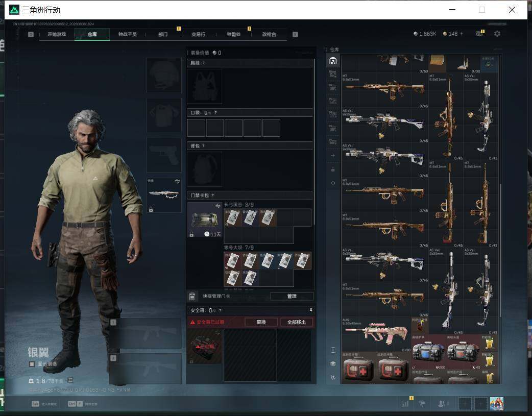This screenshot has width=532, height=416.
Task: Select the chest rig slot under 胸挂
Action: pyautogui.click(x=205, y=86)
